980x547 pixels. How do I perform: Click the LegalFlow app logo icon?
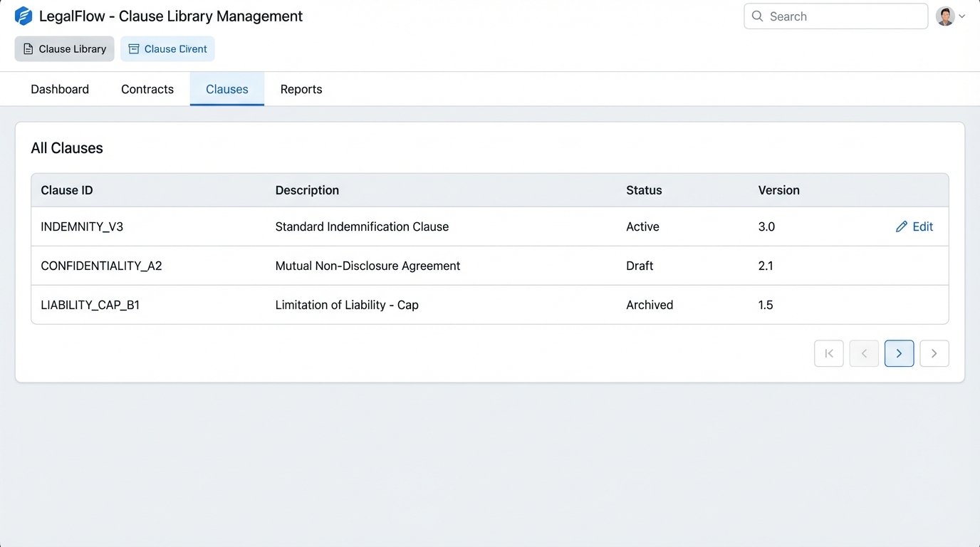[24, 15]
